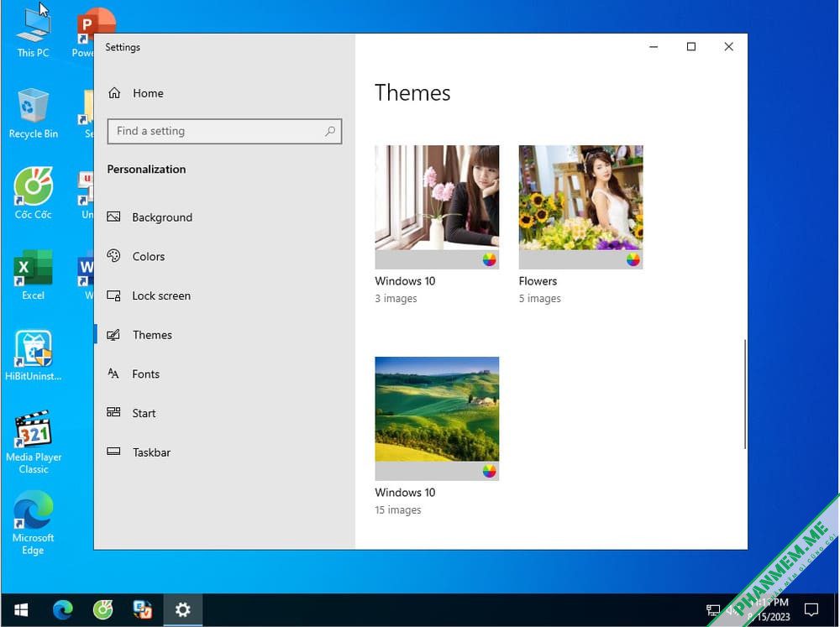The image size is (840, 627).
Task: Click the '3 images' label
Action: click(396, 299)
